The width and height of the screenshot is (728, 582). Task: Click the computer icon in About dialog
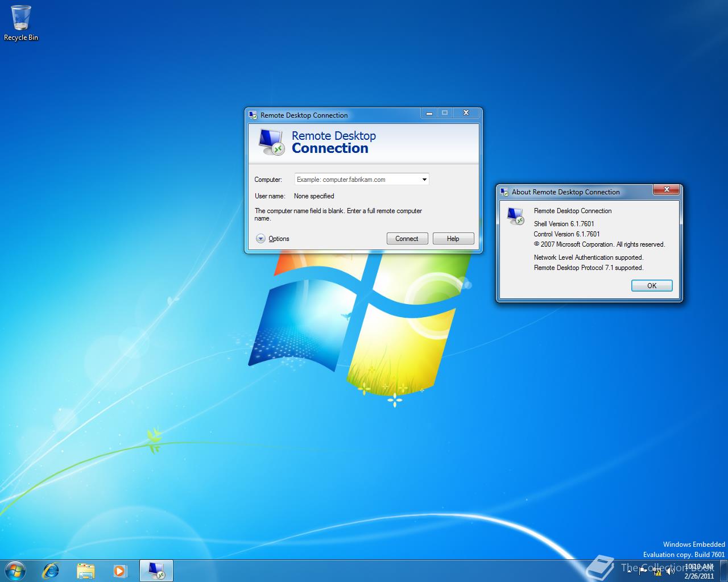pyautogui.click(x=516, y=216)
